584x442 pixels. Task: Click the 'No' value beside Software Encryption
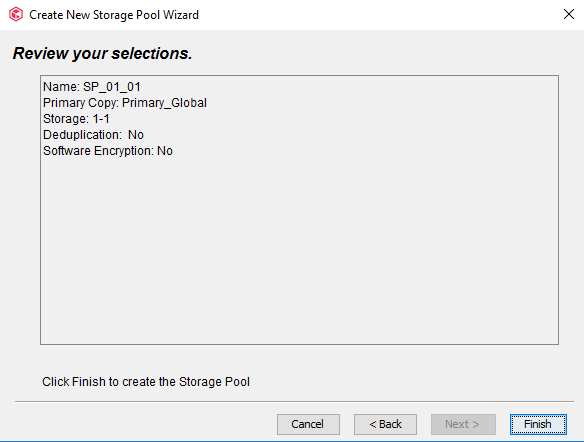tap(165, 151)
